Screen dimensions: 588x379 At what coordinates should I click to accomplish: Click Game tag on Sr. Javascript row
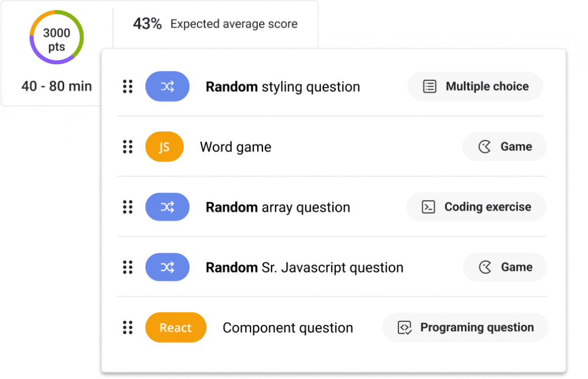(505, 268)
